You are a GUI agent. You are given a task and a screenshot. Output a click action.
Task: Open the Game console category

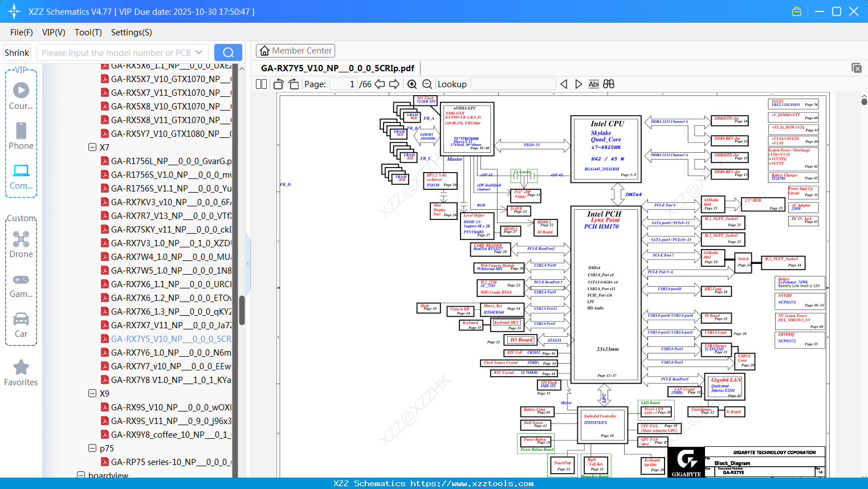[x=21, y=285]
